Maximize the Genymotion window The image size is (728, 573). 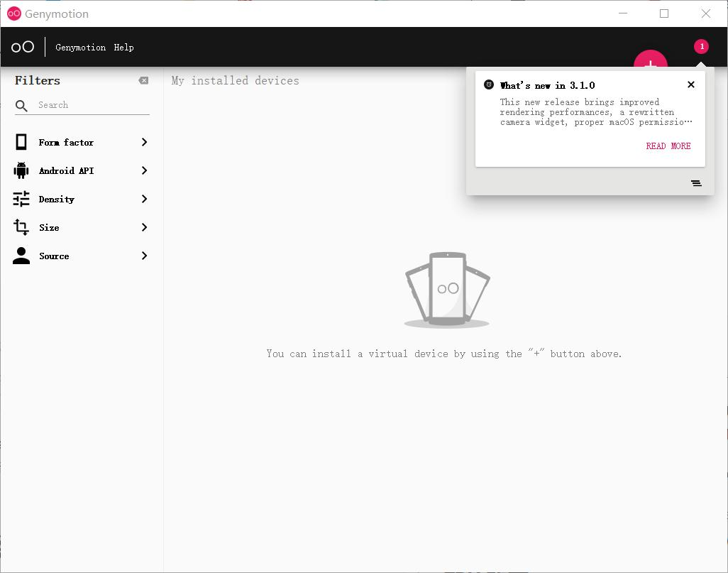coord(664,13)
